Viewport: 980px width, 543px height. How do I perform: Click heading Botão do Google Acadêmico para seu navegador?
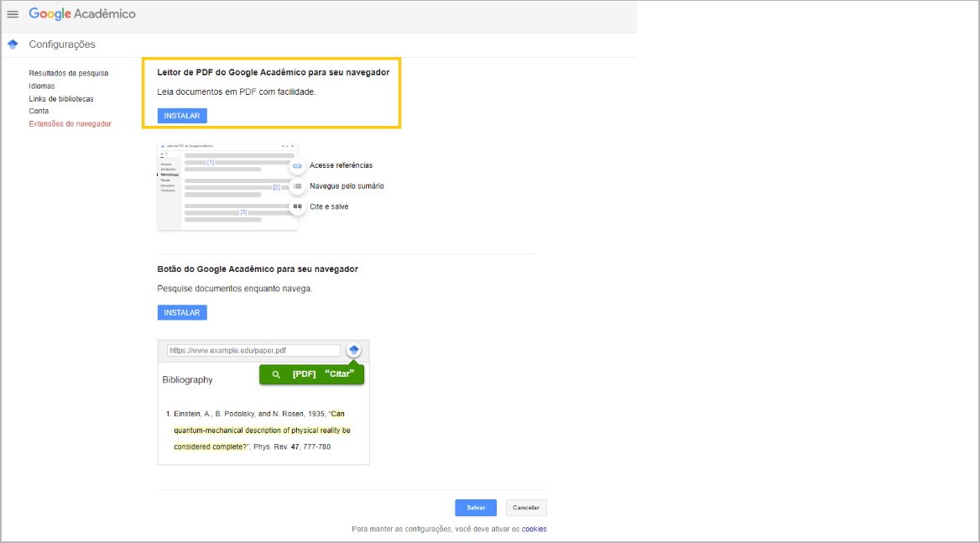[258, 269]
